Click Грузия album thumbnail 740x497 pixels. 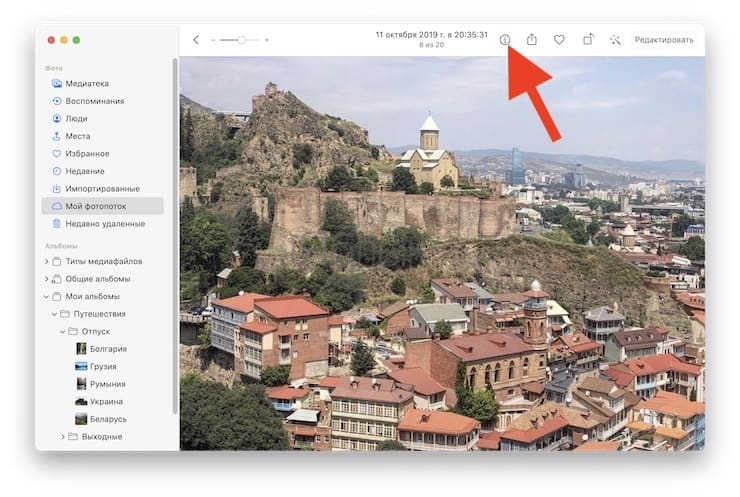(81, 366)
